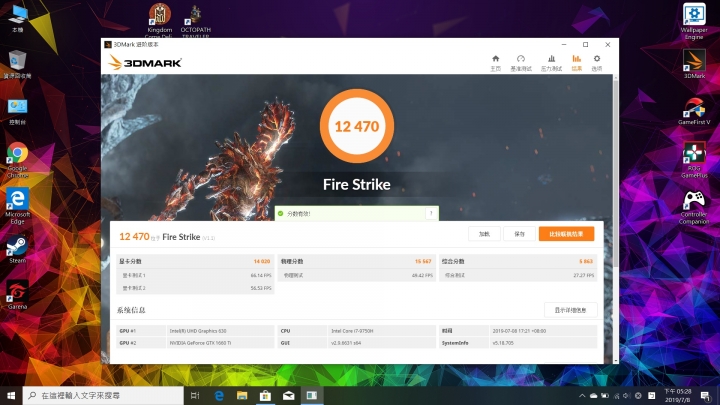Screen dimensions: 720x405
Task: Click the taskbar search input field
Action: [103, 395]
